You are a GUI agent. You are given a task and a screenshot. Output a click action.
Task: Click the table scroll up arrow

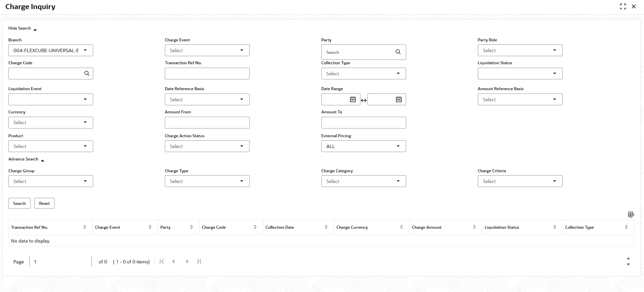pos(628,258)
